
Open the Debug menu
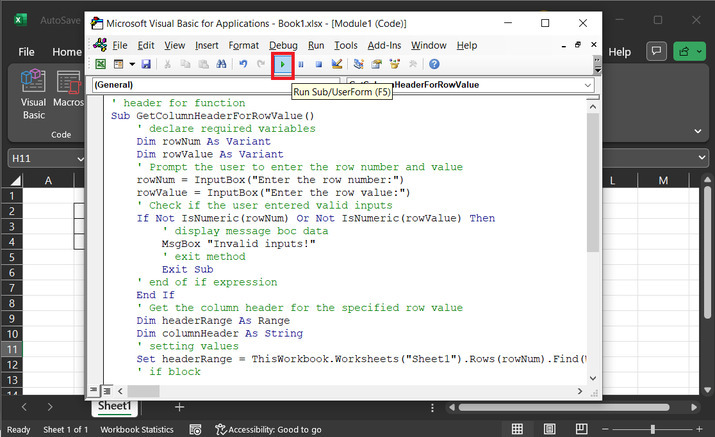point(283,45)
